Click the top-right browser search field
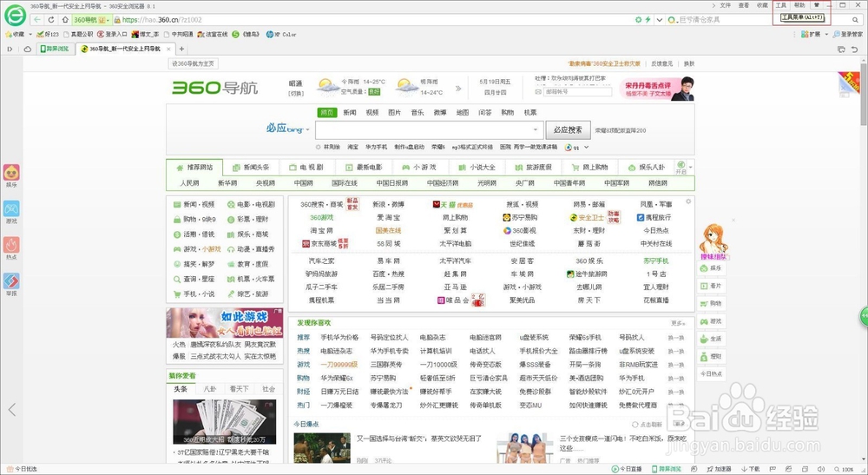The width and height of the screenshot is (868, 475). pyautogui.click(x=764, y=19)
